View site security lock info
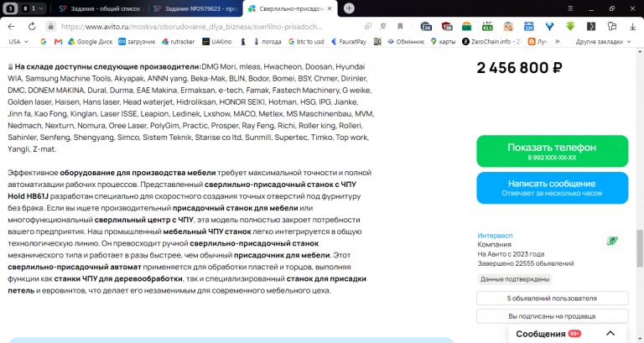 pos(50,26)
